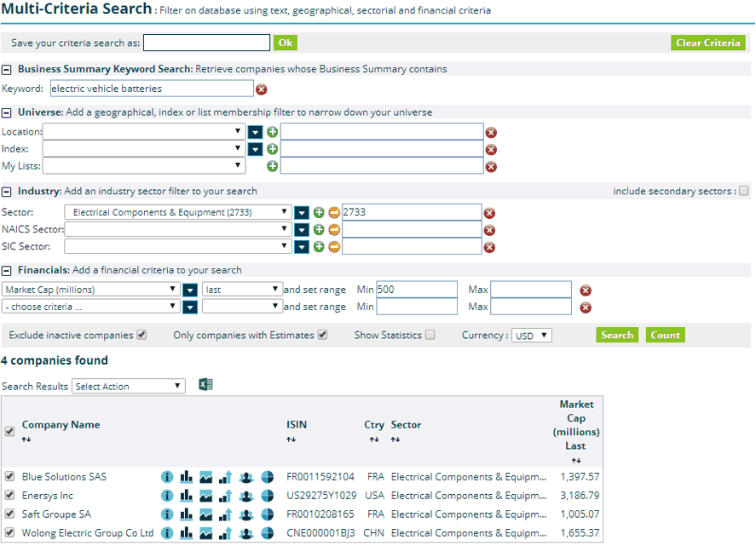The height and width of the screenshot is (546, 756).
Task: Uncheck Wolong Electric Group Co Ltd row
Action: pyautogui.click(x=9, y=532)
